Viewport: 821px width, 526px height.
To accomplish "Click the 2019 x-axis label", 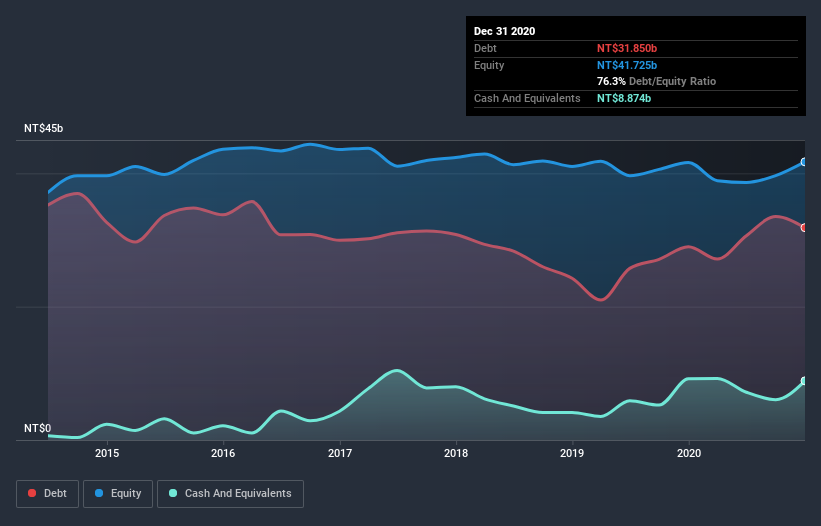I will (x=572, y=453).
